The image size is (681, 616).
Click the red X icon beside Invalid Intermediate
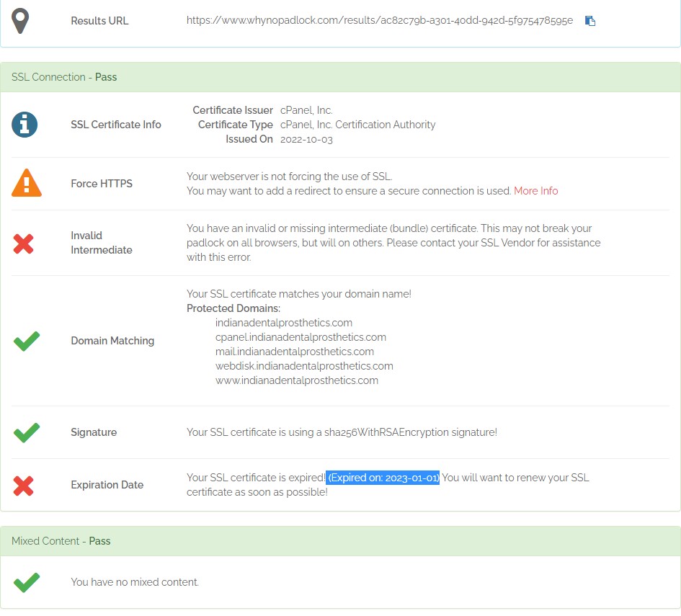pos(24,244)
